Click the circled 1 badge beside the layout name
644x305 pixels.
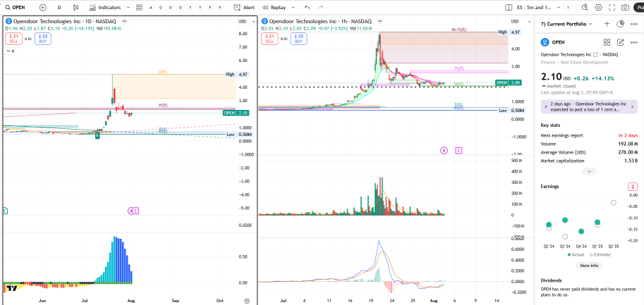(568, 7)
